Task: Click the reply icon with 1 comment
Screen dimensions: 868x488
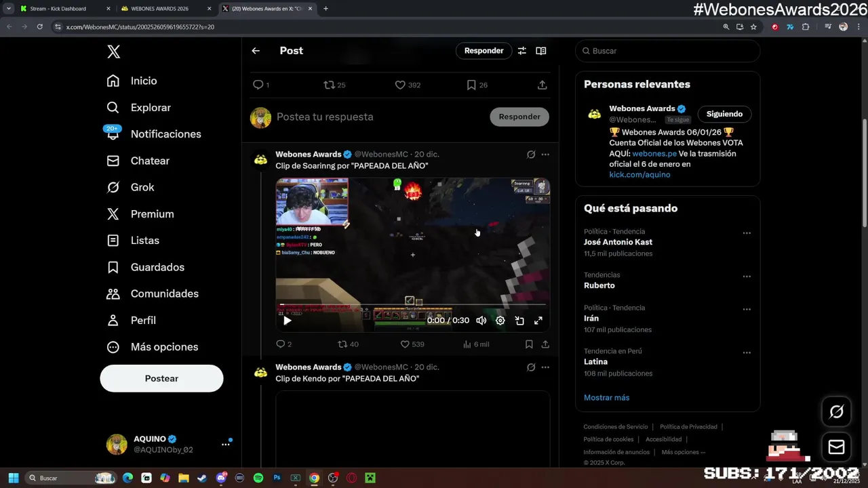Action: (x=258, y=85)
